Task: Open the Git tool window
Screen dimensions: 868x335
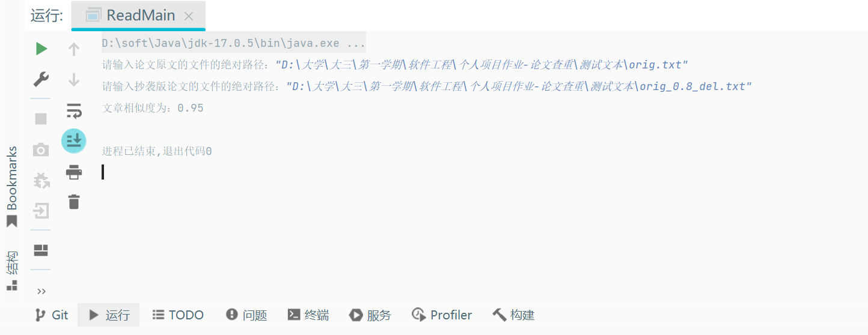Action: coord(52,315)
